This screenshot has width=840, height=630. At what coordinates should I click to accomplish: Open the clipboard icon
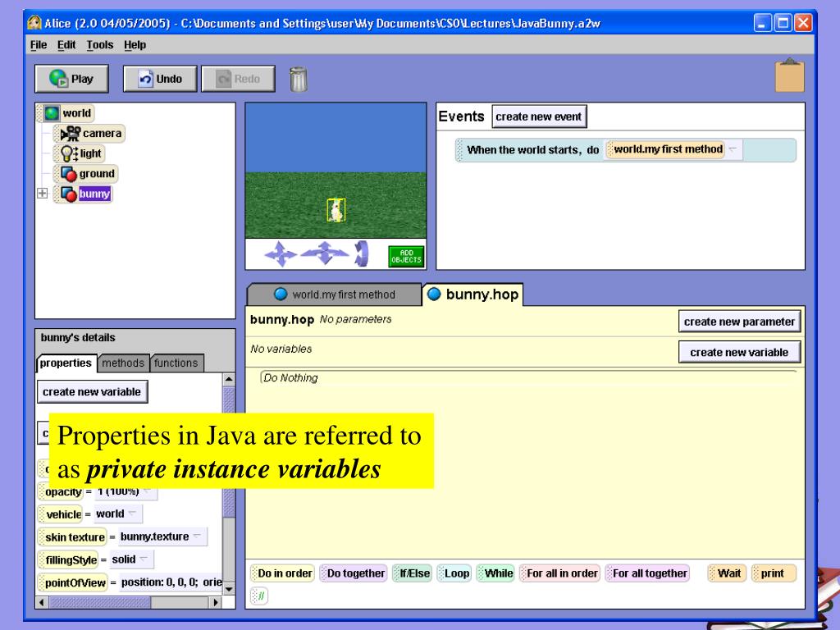pos(789,76)
